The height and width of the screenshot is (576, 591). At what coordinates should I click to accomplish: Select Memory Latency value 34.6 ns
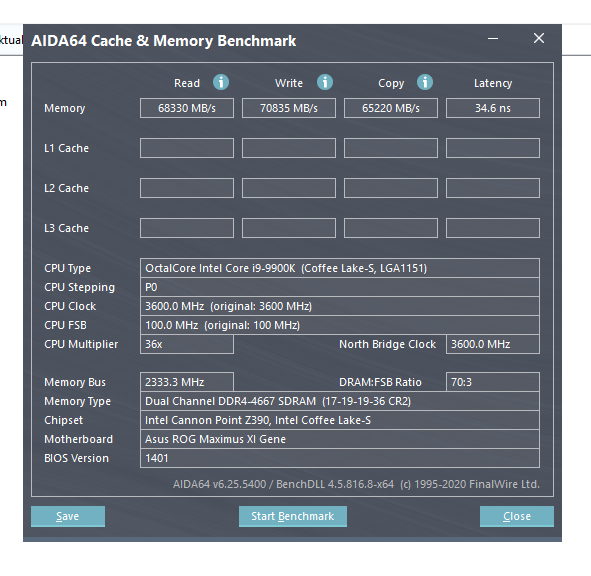493,108
